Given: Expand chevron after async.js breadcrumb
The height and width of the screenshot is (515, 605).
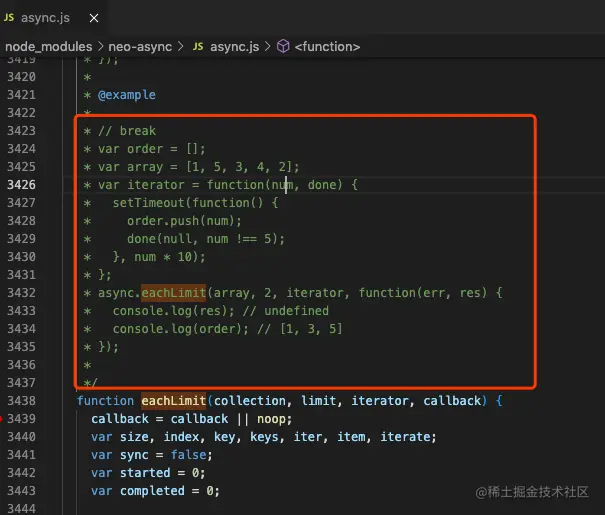Looking at the screenshot, I should 267,47.
